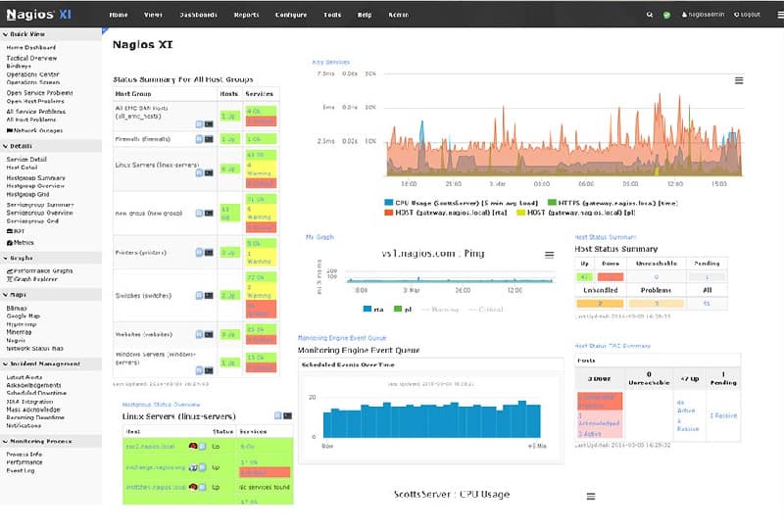Click the Hosts column header in status summary
The image size is (784, 532).
(229, 93)
